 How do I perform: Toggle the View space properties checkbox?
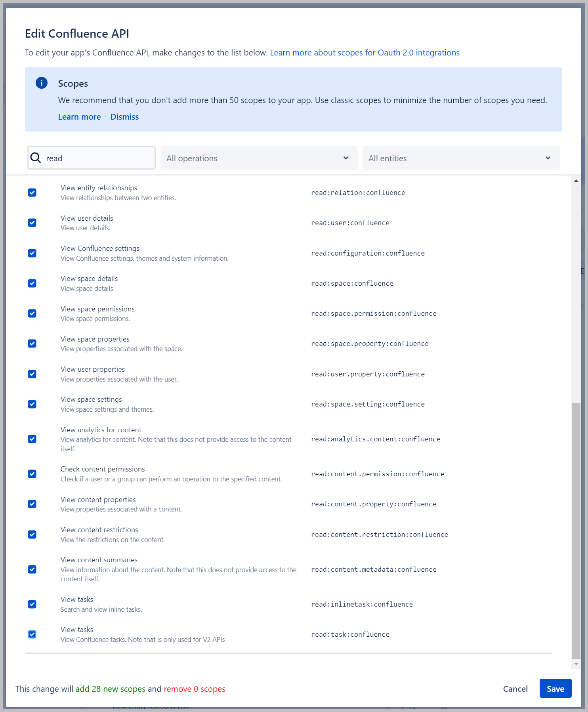tap(32, 344)
